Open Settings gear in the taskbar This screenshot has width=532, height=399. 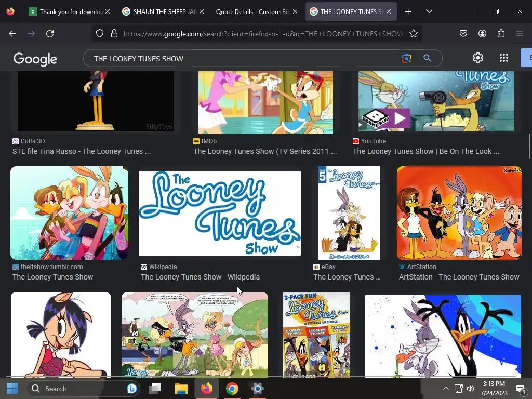click(258, 389)
